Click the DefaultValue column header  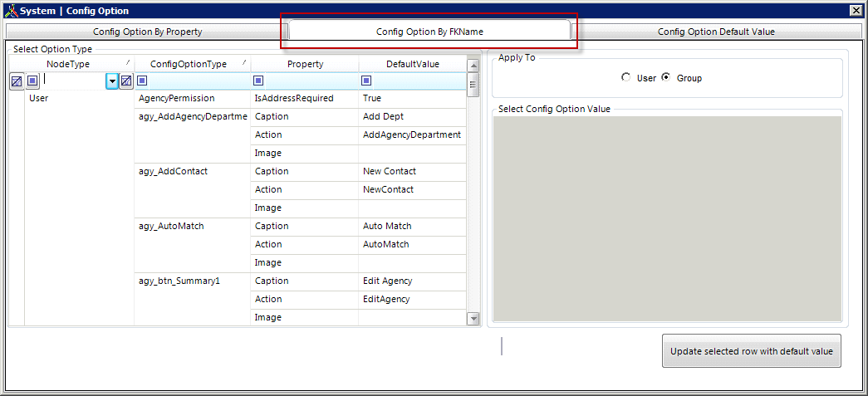(413, 64)
